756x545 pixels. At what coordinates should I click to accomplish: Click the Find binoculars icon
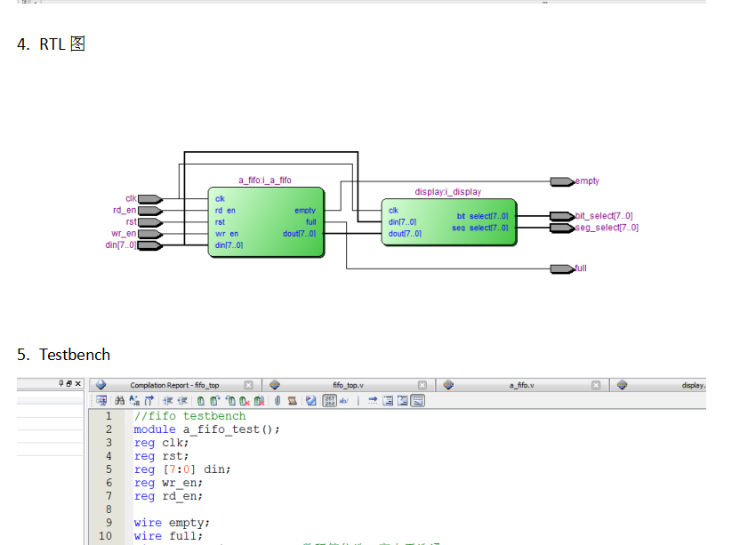click(x=121, y=399)
